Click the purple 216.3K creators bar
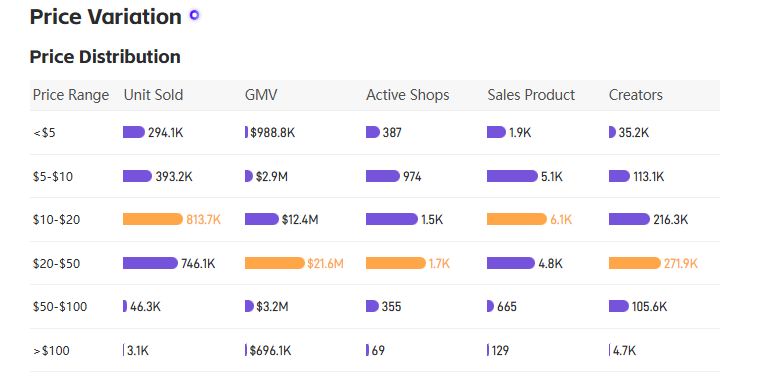 pyautogui.click(x=629, y=219)
